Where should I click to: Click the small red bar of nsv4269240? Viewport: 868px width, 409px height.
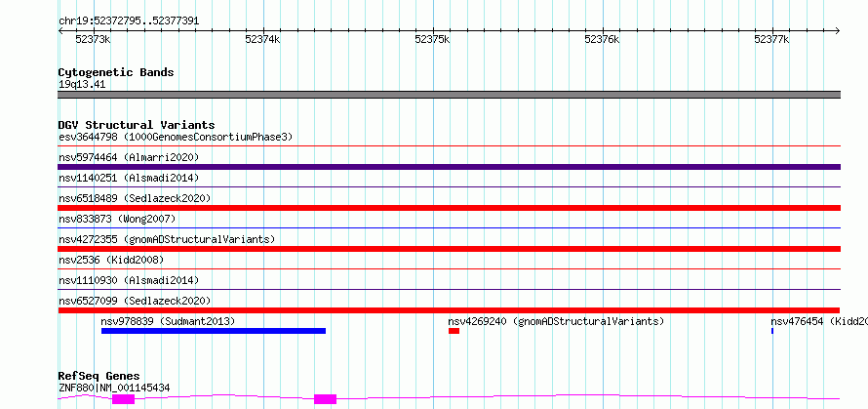[x=454, y=331]
